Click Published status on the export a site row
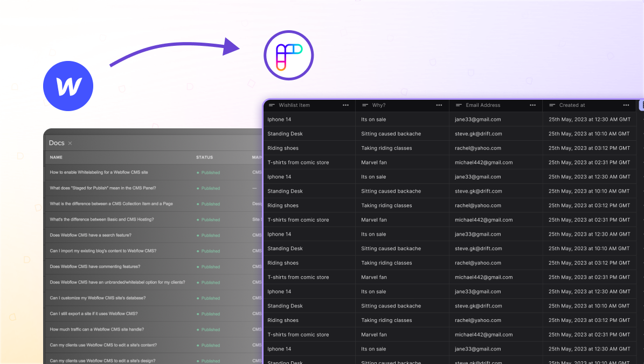 (x=208, y=314)
